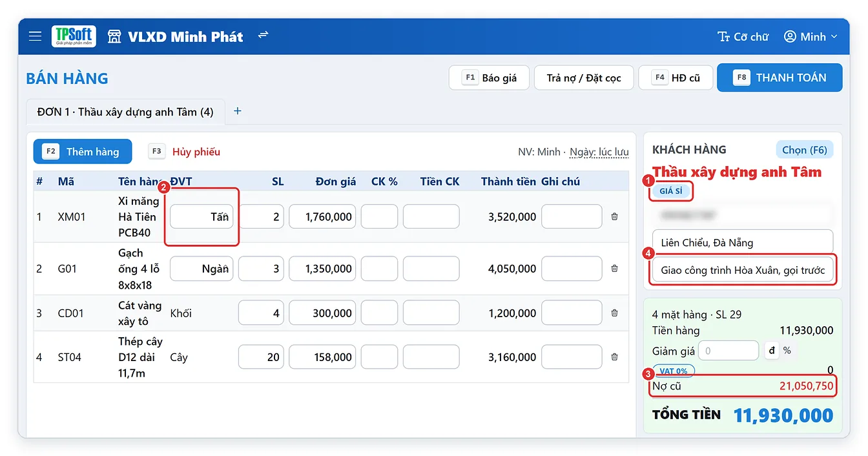The height and width of the screenshot is (456, 868).
Task: Click the store icon beside VLXD Minh Phát
Action: pyautogui.click(x=114, y=37)
